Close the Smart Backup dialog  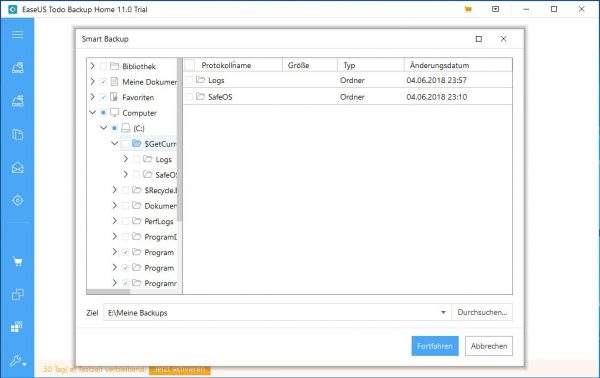click(x=504, y=39)
